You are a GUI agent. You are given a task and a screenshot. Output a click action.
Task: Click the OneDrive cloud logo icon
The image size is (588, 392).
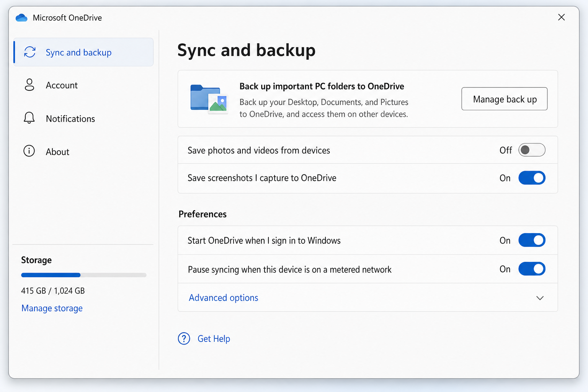click(21, 18)
